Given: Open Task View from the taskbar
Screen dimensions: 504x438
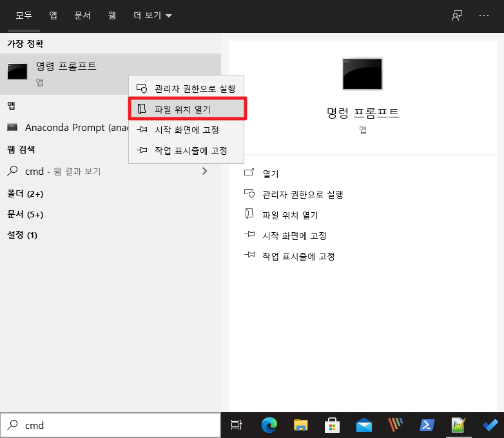Looking at the screenshot, I should coord(237,425).
